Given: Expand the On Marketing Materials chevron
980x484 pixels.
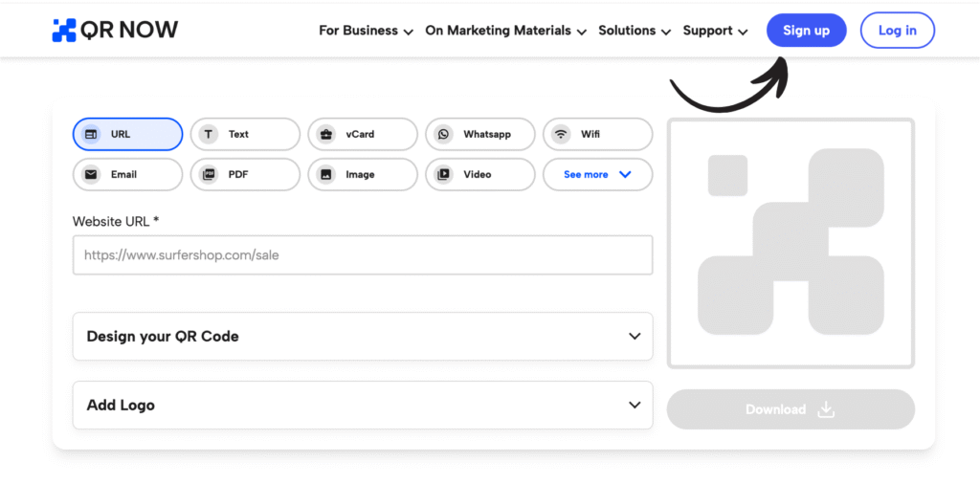Looking at the screenshot, I should pyautogui.click(x=581, y=32).
